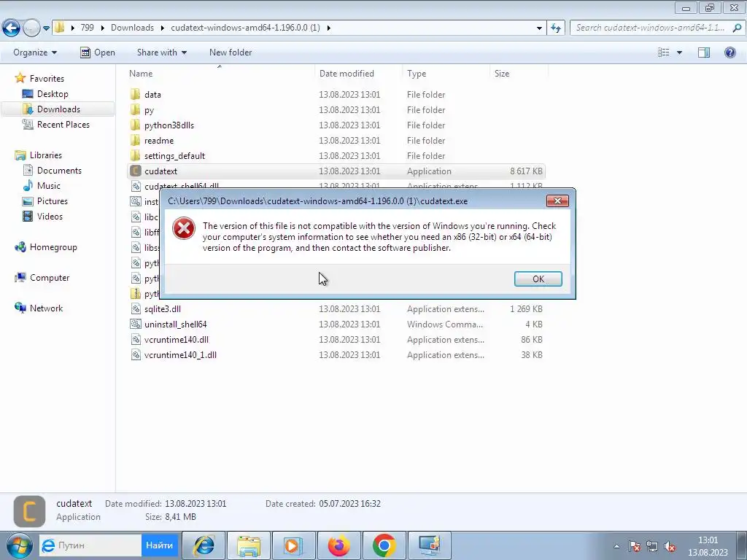Open the recent locations history dropdown
Screen dimensions: 747x560
[46, 28]
